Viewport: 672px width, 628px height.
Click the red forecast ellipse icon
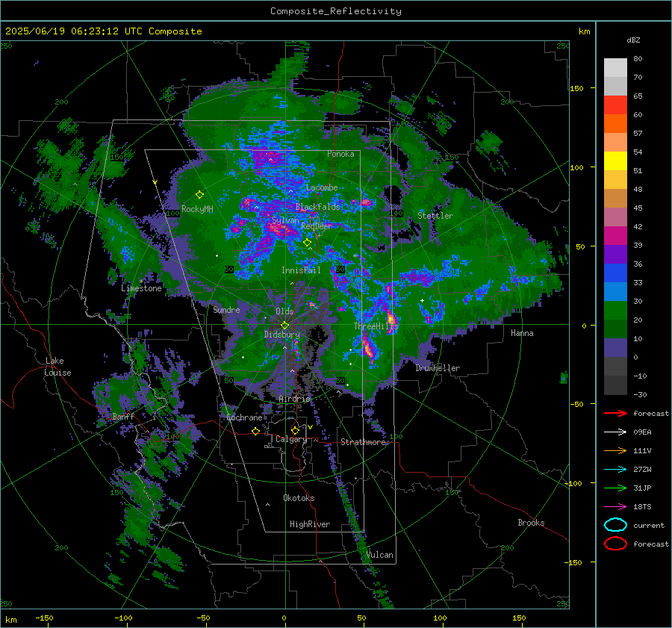coord(615,544)
